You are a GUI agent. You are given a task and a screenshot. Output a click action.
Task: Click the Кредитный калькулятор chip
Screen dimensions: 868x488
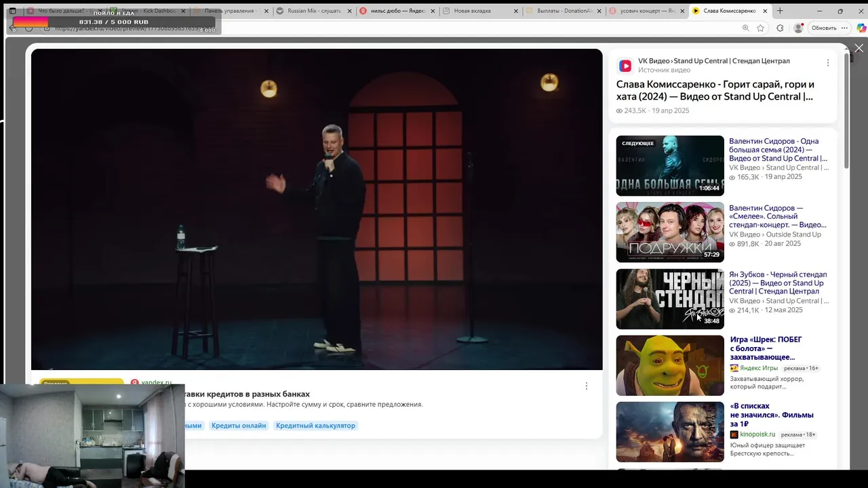[x=315, y=426]
